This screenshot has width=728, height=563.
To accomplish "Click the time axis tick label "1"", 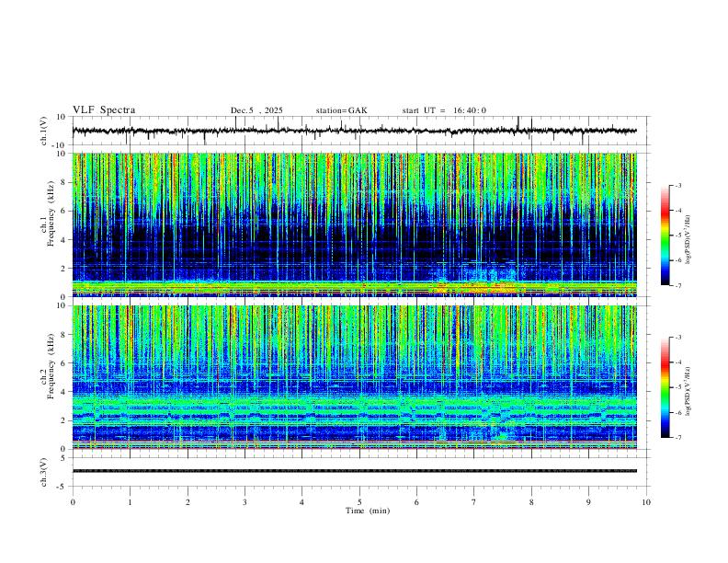I will (131, 502).
